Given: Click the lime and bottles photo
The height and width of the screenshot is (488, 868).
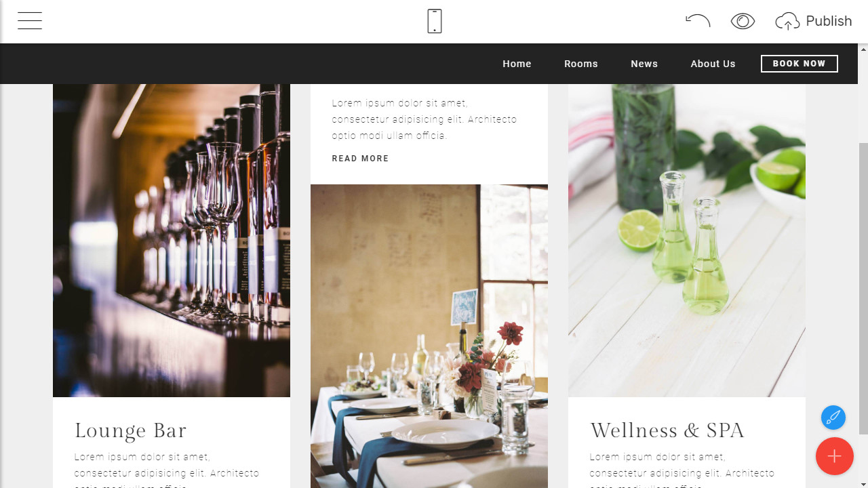Looking at the screenshot, I should pyautogui.click(x=687, y=241).
